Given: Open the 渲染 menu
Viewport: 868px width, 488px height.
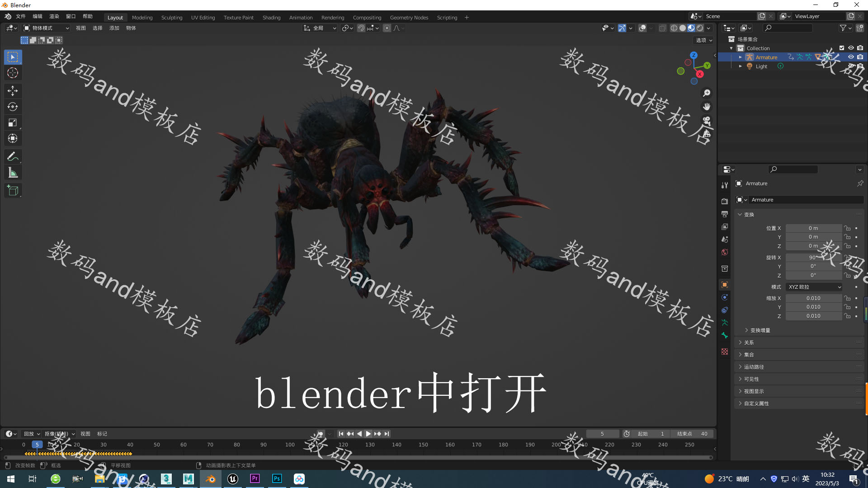Looking at the screenshot, I should click(x=54, y=16).
